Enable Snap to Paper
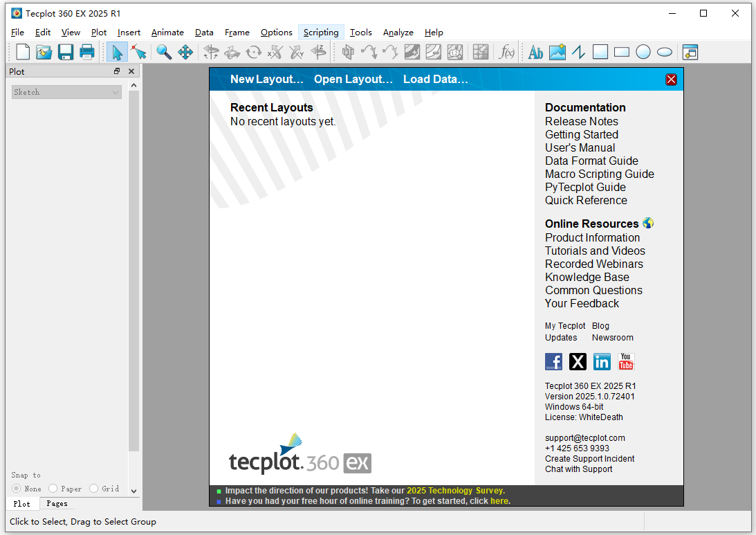Image resolution: width=756 pixels, height=535 pixels. [x=52, y=488]
